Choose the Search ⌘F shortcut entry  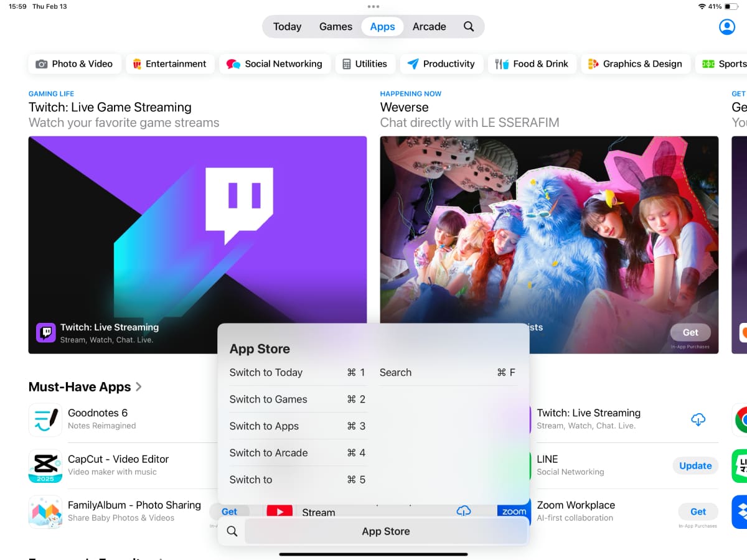pos(448,373)
